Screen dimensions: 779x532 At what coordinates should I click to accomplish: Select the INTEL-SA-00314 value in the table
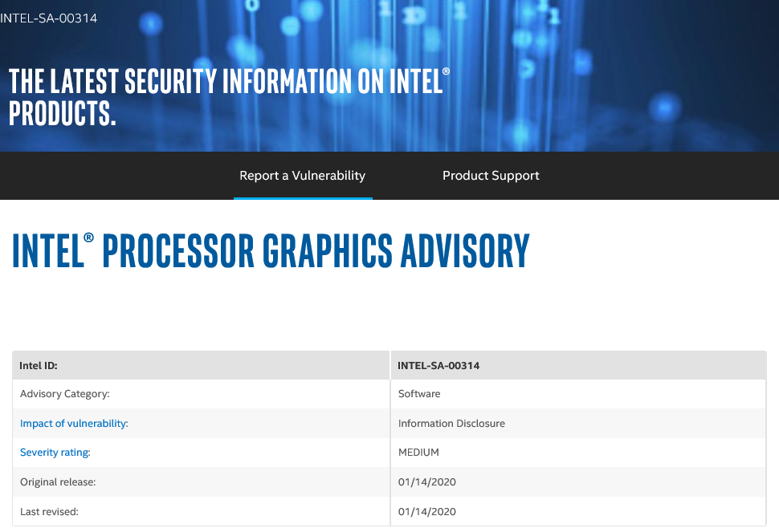tap(438, 365)
